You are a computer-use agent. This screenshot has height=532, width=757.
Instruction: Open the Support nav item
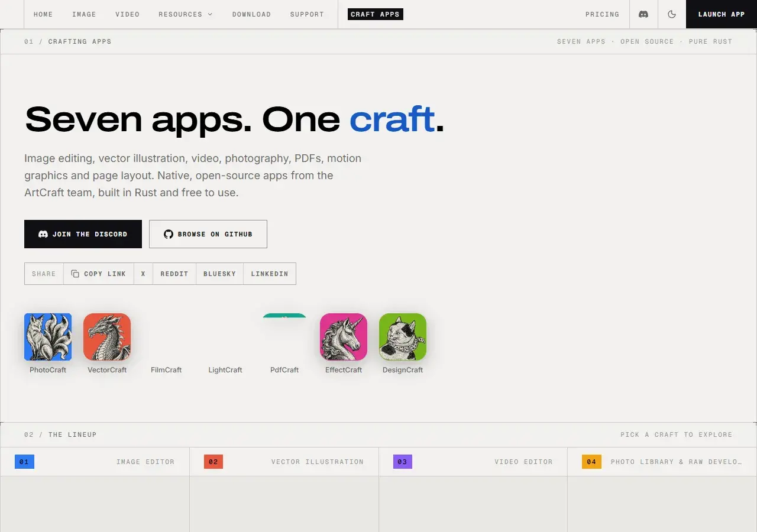pyautogui.click(x=307, y=14)
